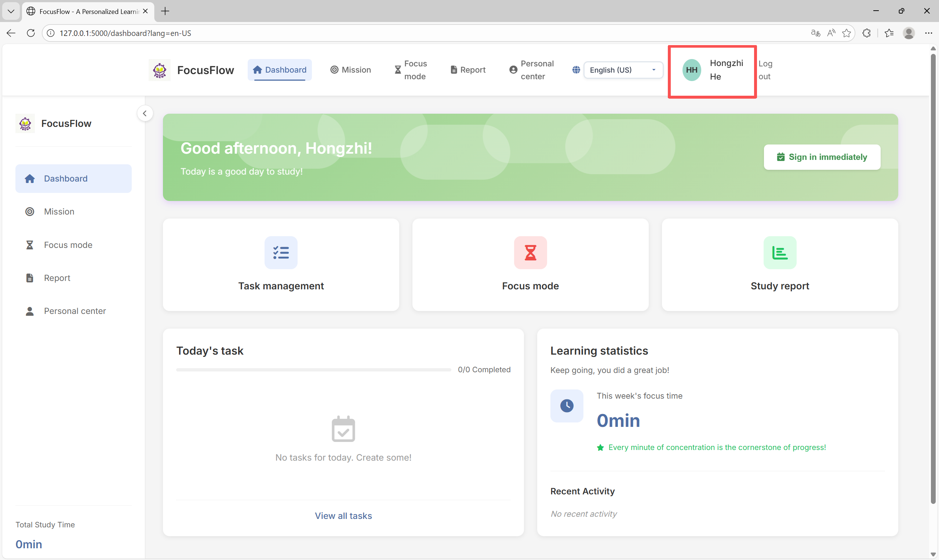The height and width of the screenshot is (560, 939).
Task: Click the Sign in immediately button
Action: point(822,157)
